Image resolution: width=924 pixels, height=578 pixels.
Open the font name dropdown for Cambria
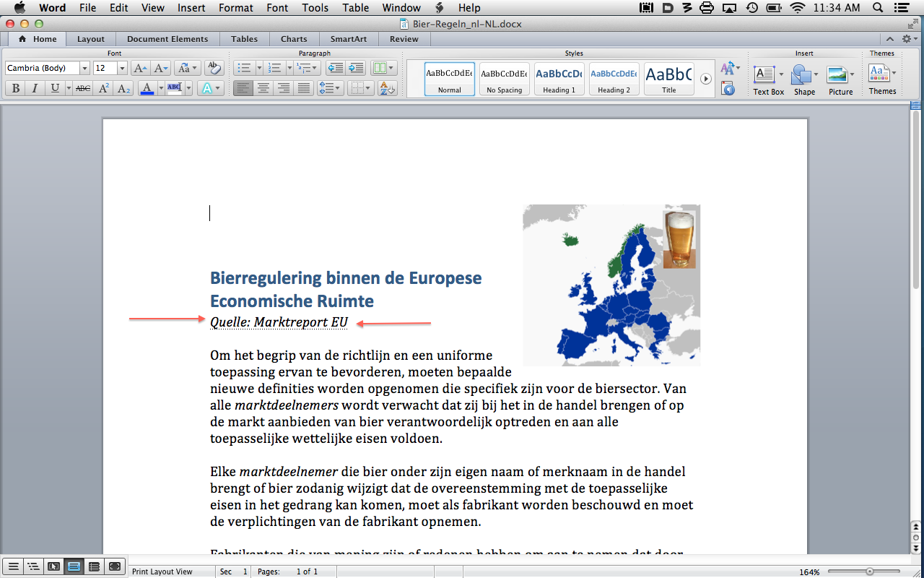[x=84, y=68]
